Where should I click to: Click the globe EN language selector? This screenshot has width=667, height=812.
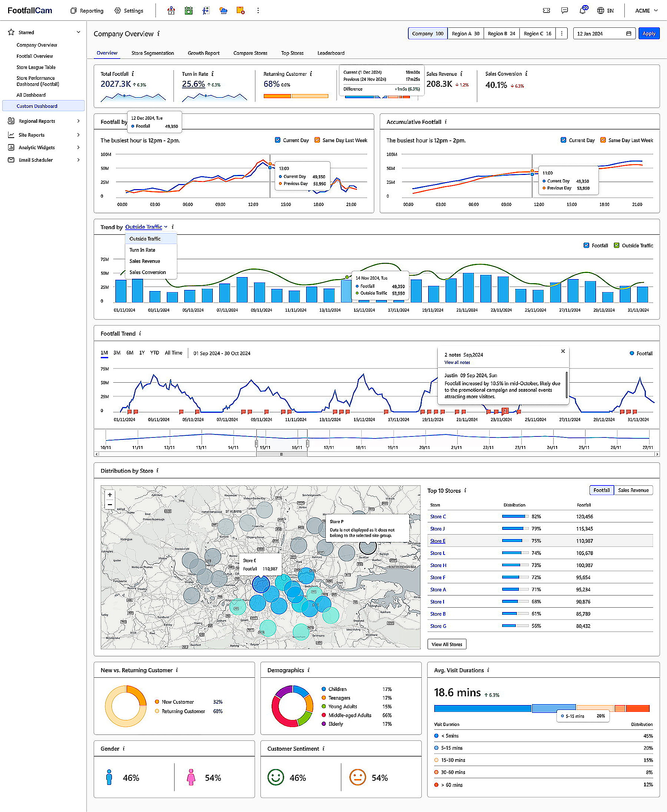[x=605, y=11]
